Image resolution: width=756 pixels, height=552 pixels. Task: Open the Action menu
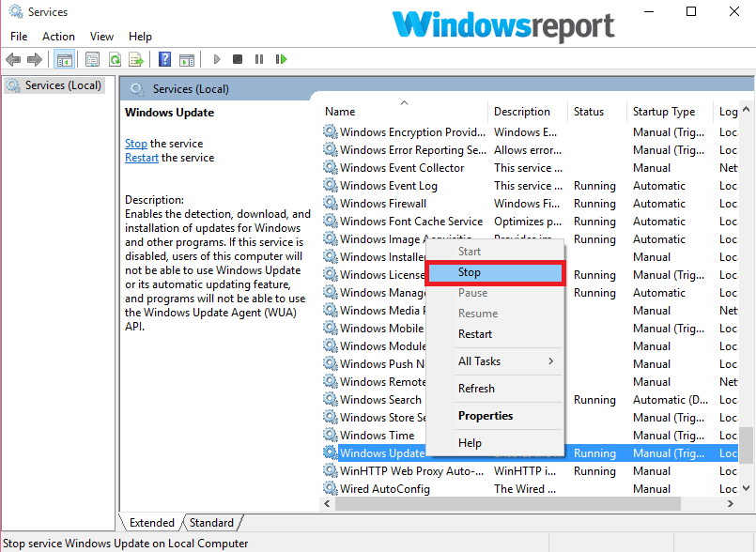[58, 37]
